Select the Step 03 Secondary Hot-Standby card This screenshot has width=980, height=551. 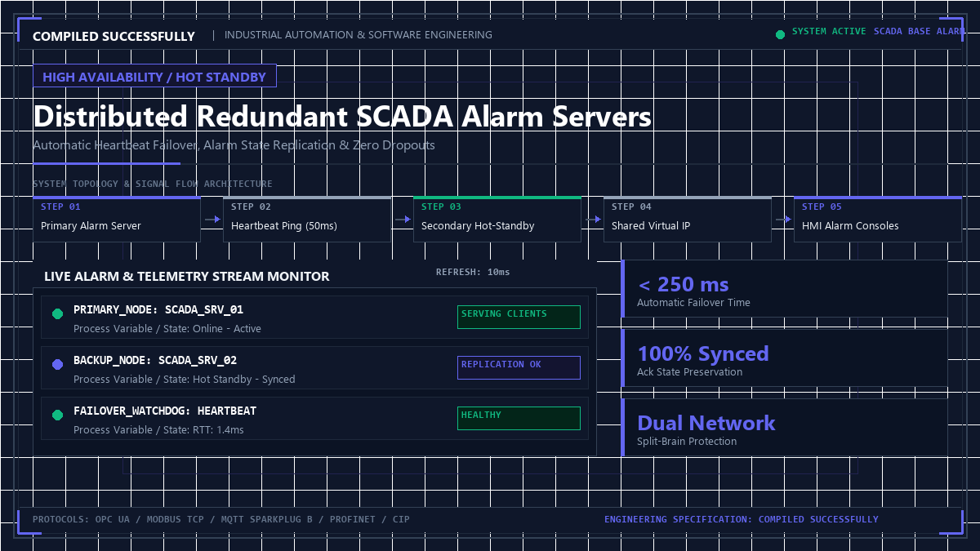click(x=497, y=219)
